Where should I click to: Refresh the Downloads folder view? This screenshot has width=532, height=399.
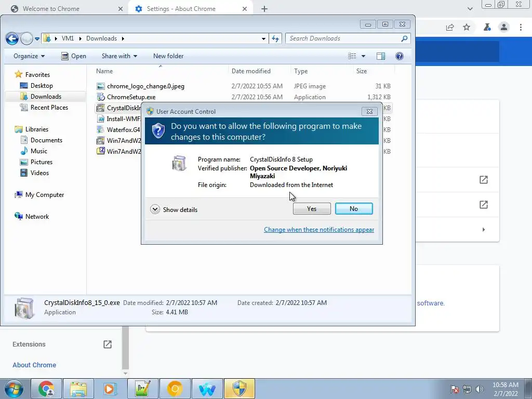tap(275, 38)
